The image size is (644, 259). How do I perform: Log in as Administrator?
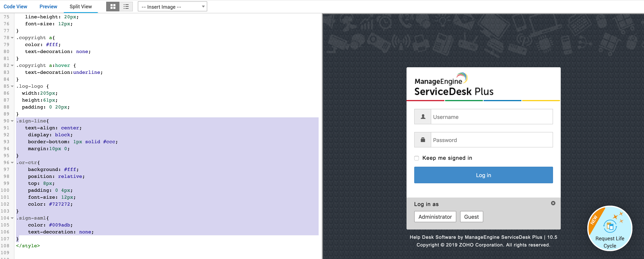435,217
